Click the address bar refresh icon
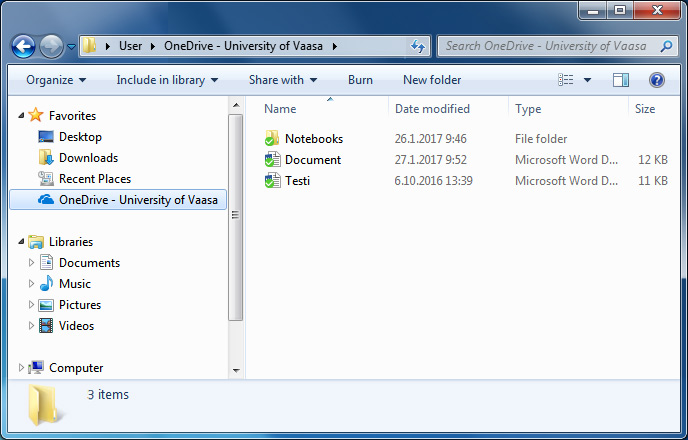Image resolution: width=688 pixels, height=440 pixels. pos(418,46)
